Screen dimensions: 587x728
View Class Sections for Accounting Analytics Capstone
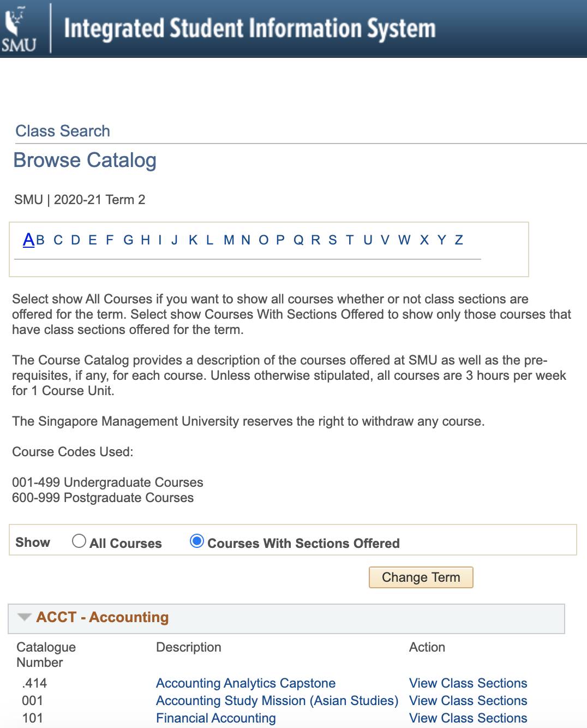pyautogui.click(x=468, y=683)
